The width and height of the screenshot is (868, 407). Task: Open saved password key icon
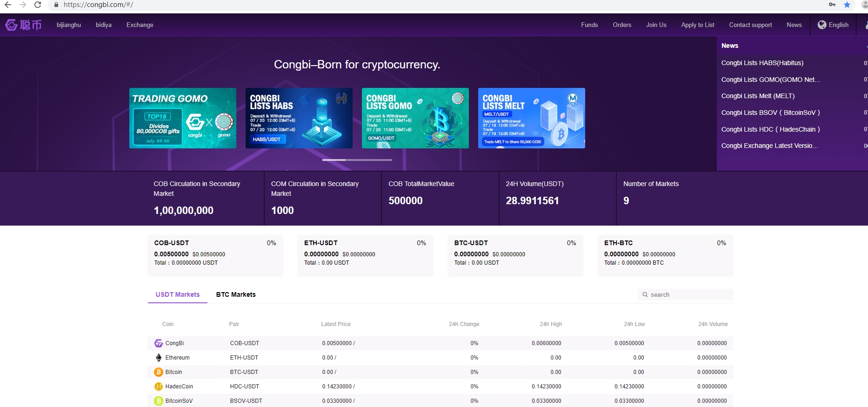coord(832,5)
